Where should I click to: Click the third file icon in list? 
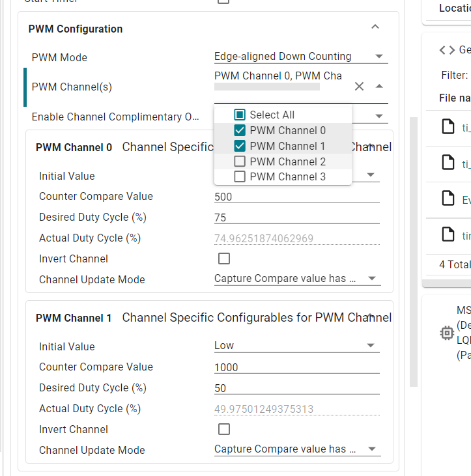point(448,198)
